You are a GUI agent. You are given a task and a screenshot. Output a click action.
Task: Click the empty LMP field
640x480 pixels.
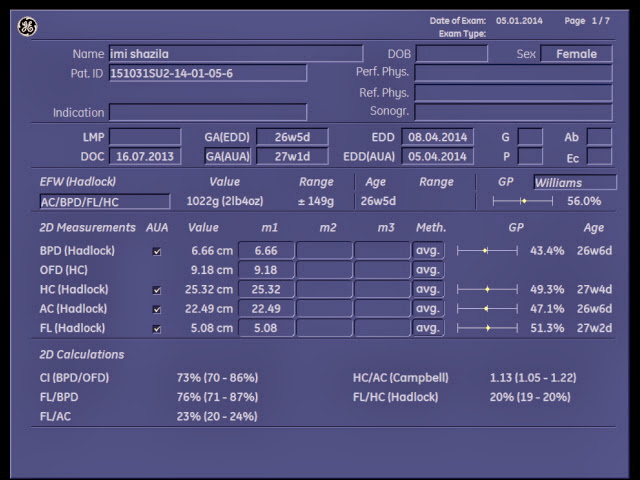145,137
